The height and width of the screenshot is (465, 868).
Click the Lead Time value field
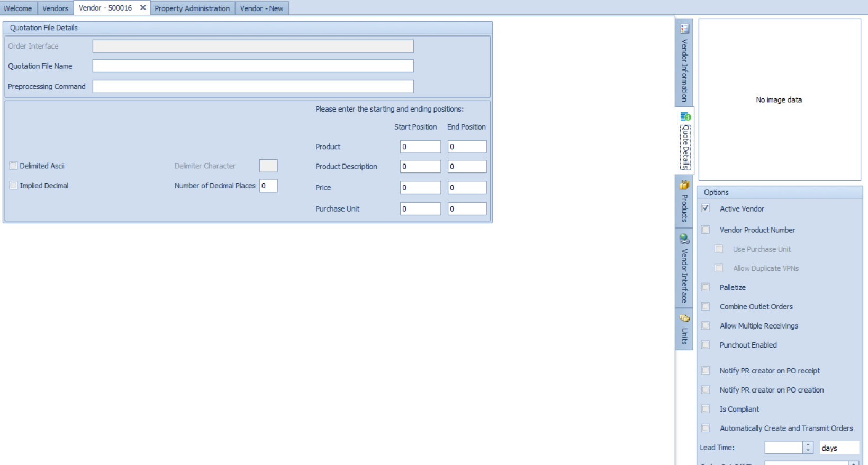tap(784, 448)
